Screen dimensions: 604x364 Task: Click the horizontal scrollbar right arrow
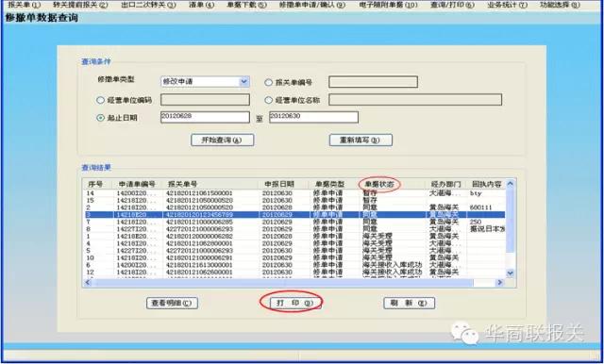pyautogui.click(x=499, y=282)
